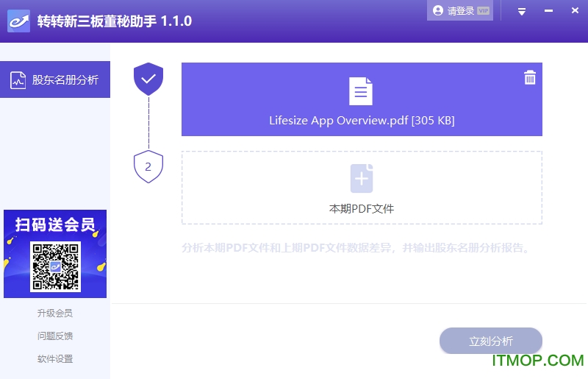Click the plus document icon to add PDF

(x=361, y=179)
